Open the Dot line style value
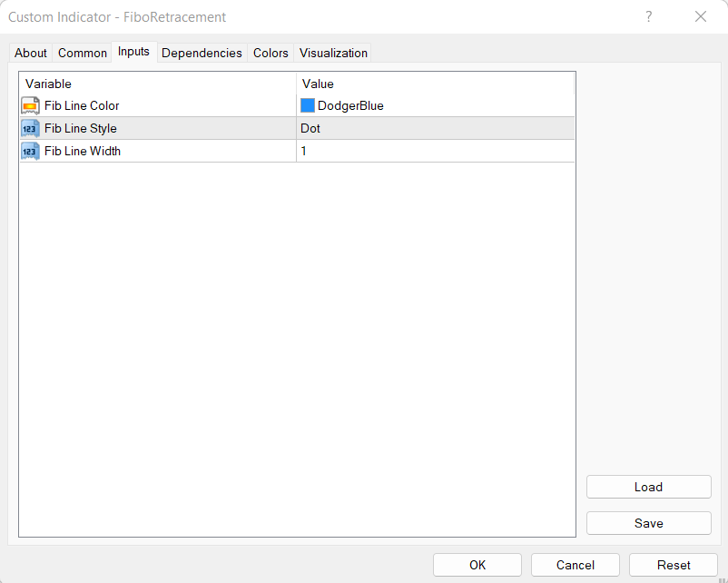 click(436, 128)
